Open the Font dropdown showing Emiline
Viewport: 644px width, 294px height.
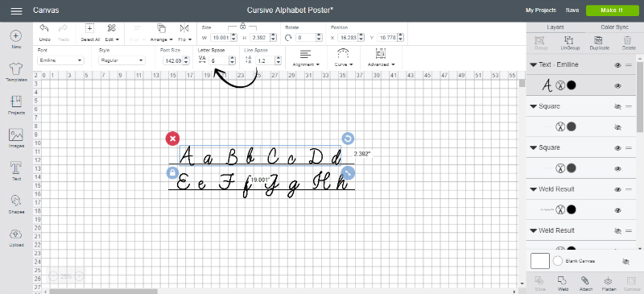coord(60,60)
